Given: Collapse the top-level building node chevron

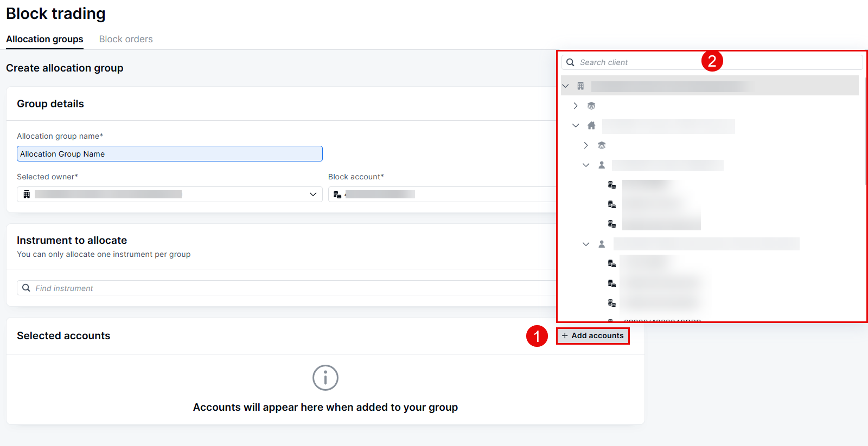Looking at the screenshot, I should [x=566, y=86].
